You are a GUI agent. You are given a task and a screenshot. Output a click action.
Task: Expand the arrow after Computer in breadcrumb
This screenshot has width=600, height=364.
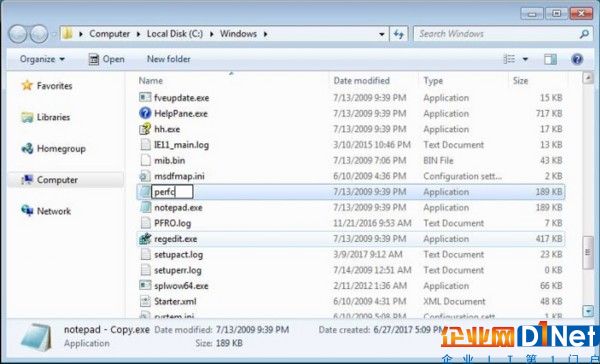coord(139,34)
